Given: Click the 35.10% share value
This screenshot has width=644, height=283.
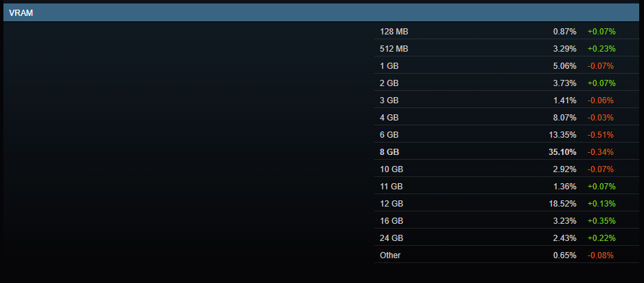Looking at the screenshot, I should [x=562, y=152].
